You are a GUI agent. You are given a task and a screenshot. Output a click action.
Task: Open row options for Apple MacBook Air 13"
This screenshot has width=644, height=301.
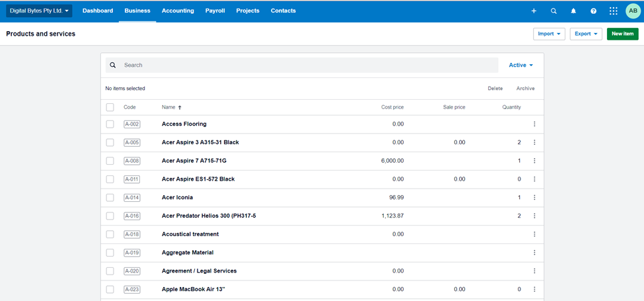pos(534,290)
